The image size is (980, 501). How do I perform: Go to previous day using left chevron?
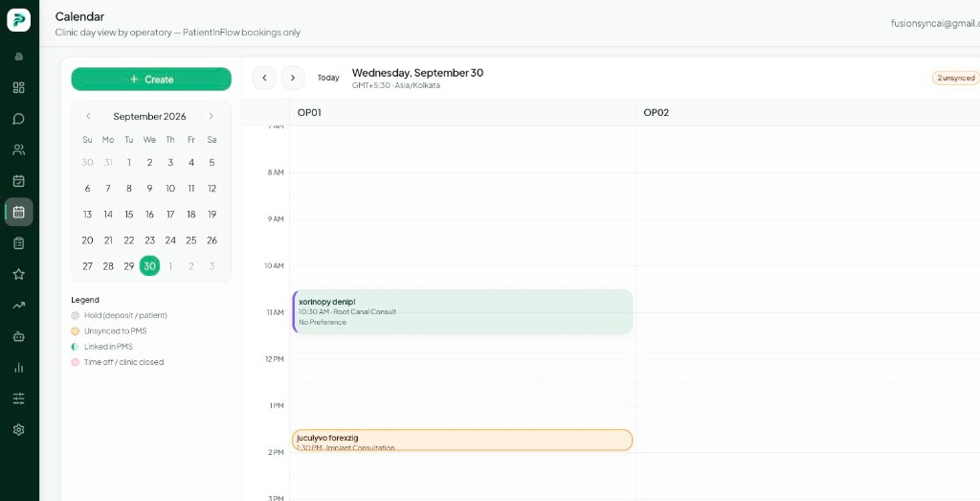click(264, 79)
